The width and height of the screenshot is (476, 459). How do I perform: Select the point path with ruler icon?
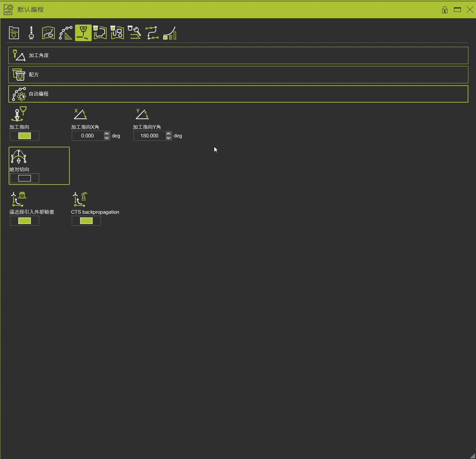(x=66, y=33)
